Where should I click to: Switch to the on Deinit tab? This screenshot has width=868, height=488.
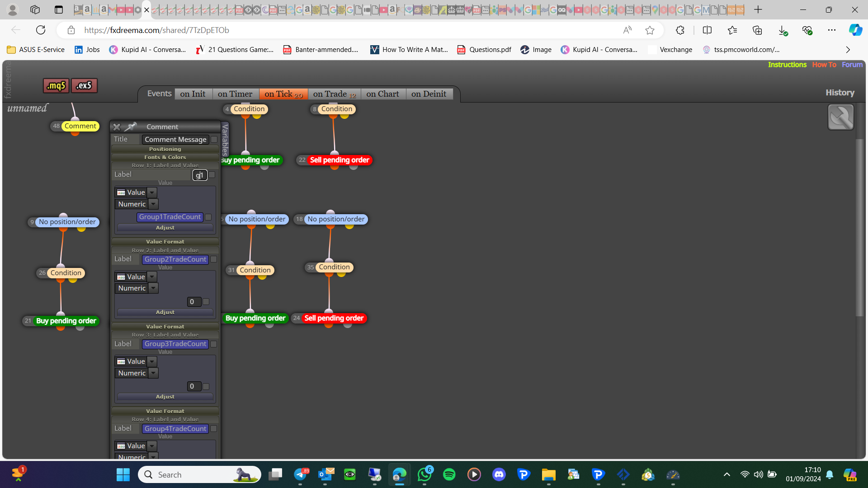[x=429, y=94]
